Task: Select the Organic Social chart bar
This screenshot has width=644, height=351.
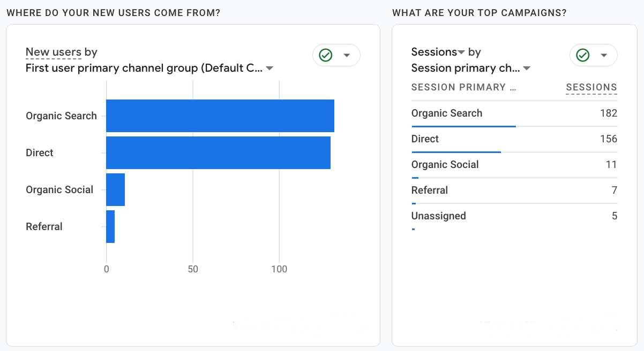Action: pyautogui.click(x=115, y=189)
